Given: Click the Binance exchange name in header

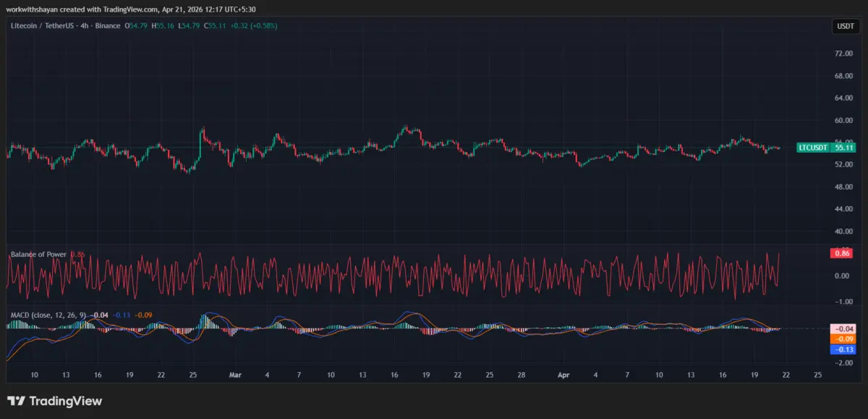Looking at the screenshot, I should (107, 26).
